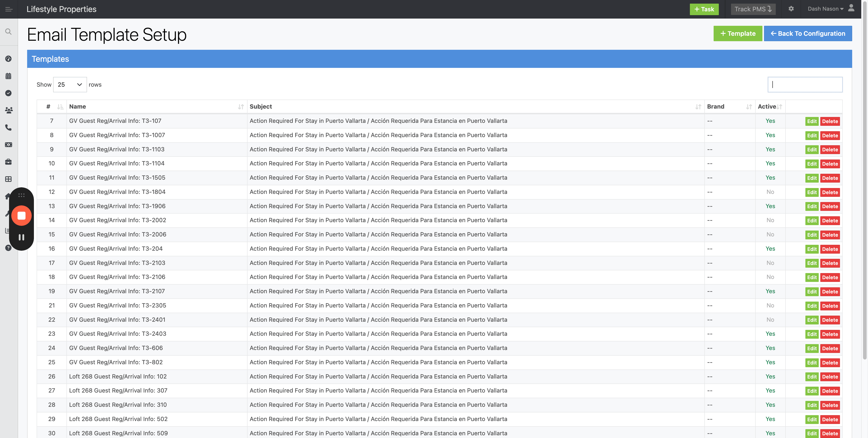Select the 'GV Guest Reg/Arrival Info: T3-1906' name cell

[157, 206]
